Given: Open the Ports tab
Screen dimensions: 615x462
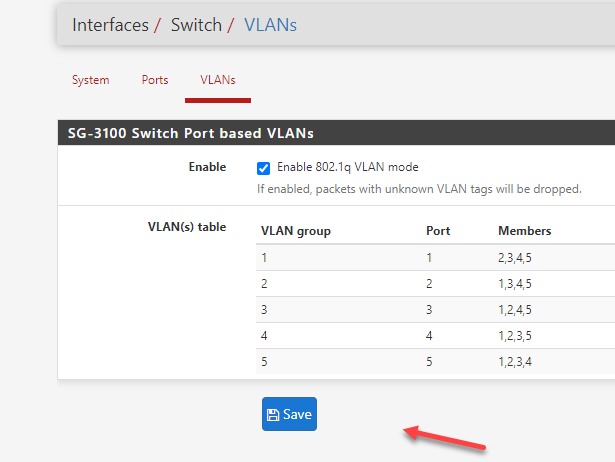Looking at the screenshot, I should tap(155, 80).
